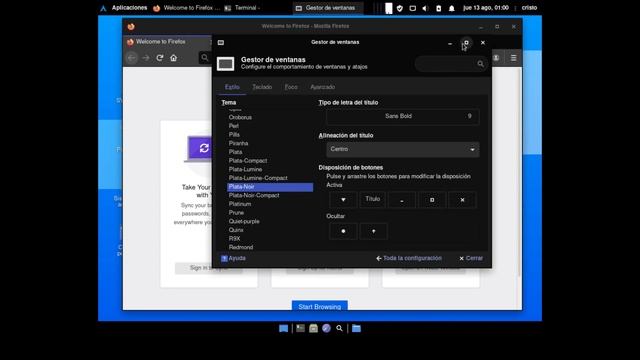Screen dimensions: 640x360
Task: Open the home folder icon in dock
Action: tap(356, 328)
